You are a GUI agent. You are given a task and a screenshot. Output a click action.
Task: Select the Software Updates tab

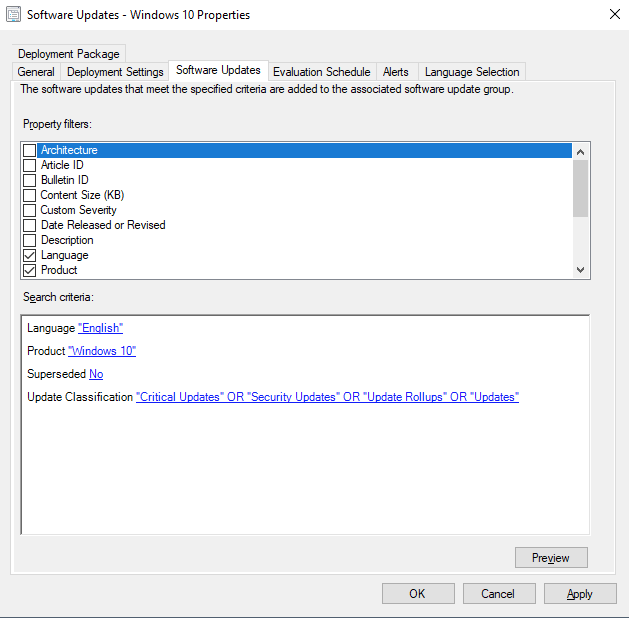click(x=218, y=70)
